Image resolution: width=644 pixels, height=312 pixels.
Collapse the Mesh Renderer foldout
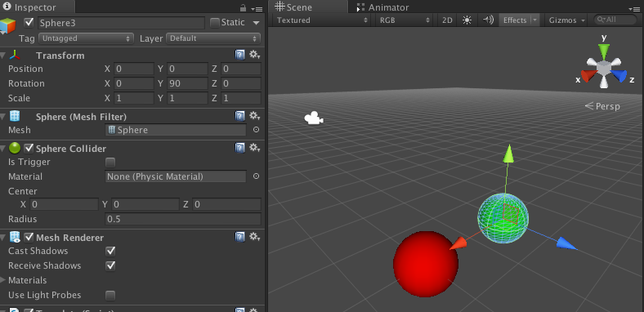click(3, 238)
